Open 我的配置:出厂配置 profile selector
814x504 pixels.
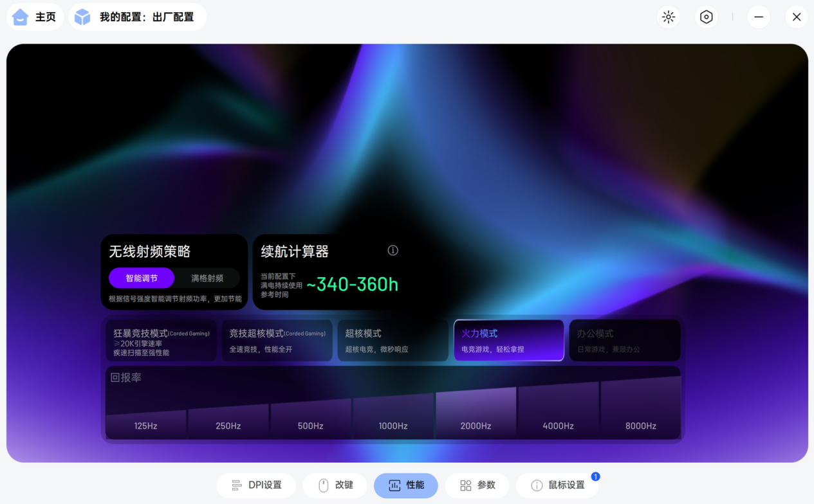point(137,17)
